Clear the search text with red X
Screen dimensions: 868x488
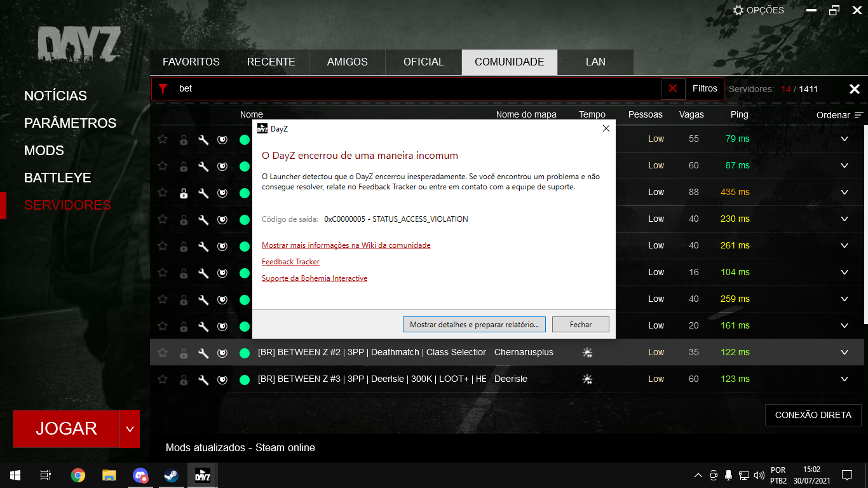(673, 88)
